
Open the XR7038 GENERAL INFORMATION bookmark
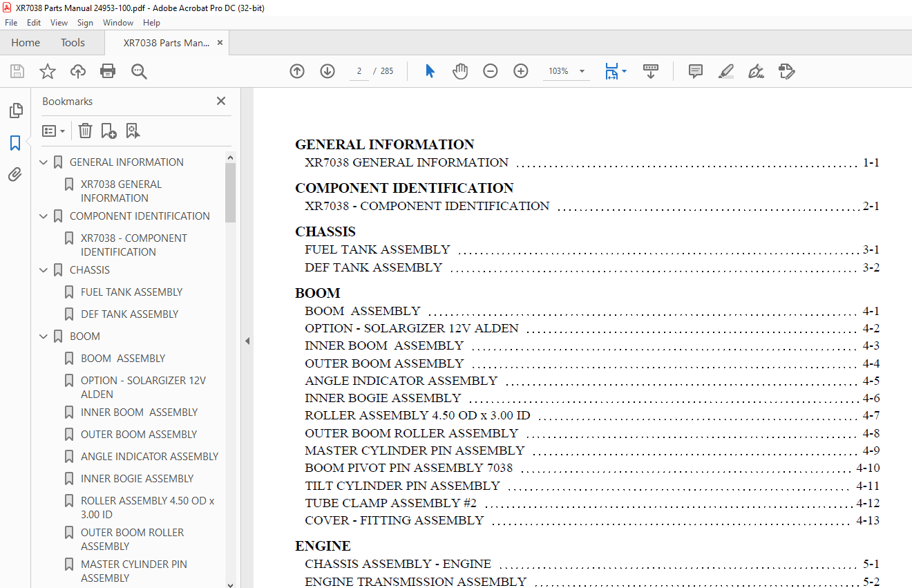click(x=122, y=191)
